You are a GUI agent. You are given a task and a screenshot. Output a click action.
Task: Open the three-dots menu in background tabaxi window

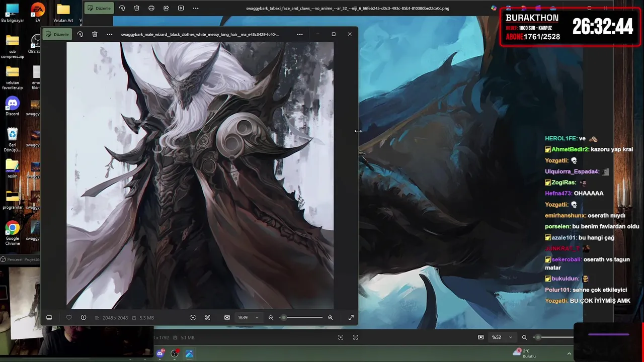tap(196, 8)
